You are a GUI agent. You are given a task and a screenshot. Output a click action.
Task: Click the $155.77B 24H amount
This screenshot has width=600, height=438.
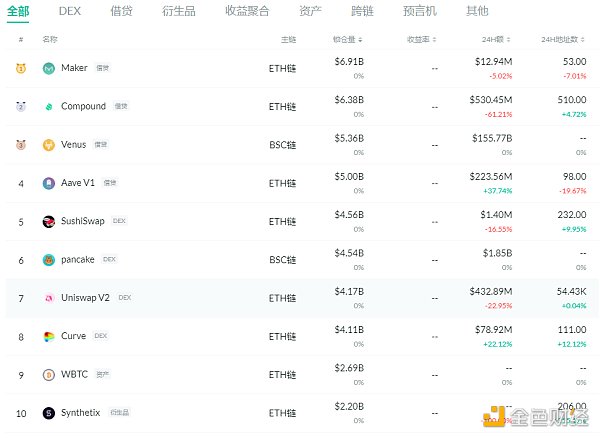pyautogui.click(x=492, y=138)
